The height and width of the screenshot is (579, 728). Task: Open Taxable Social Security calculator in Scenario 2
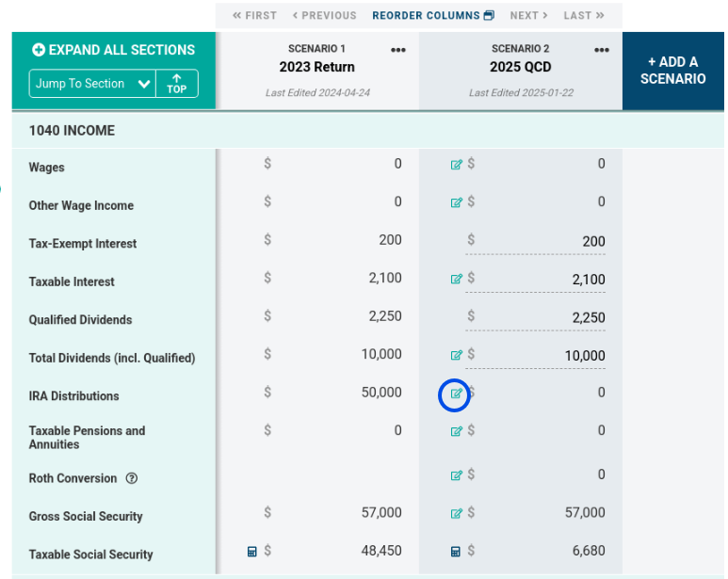click(x=456, y=552)
